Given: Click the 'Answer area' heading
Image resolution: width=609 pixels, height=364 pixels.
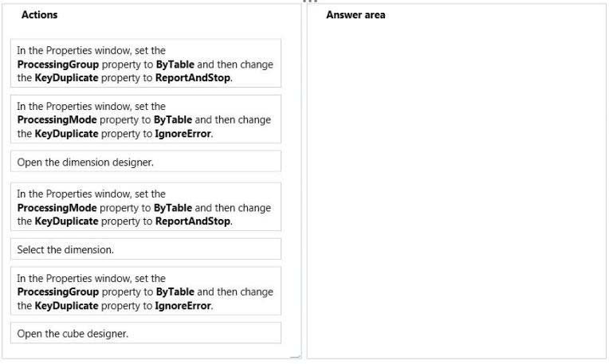Looking at the screenshot, I should tap(356, 15).
